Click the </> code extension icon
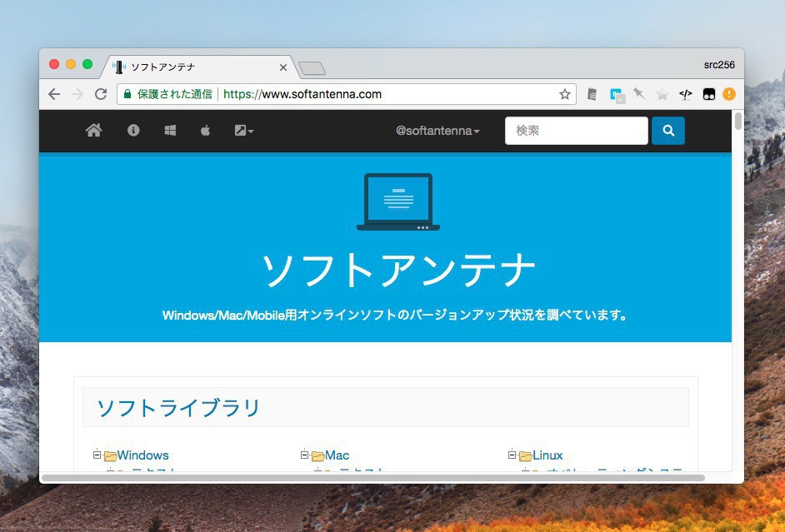The width and height of the screenshot is (785, 532). pos(685,94)
